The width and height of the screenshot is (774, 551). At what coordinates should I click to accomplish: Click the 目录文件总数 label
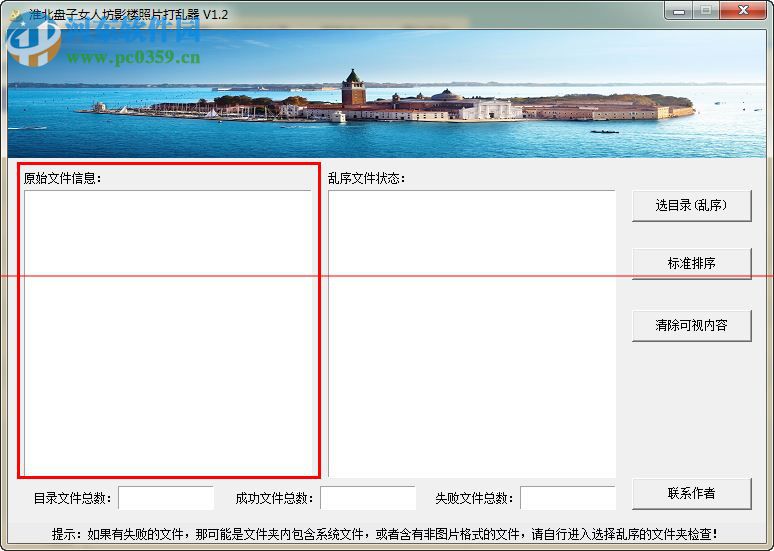click(x=73, y=498)
